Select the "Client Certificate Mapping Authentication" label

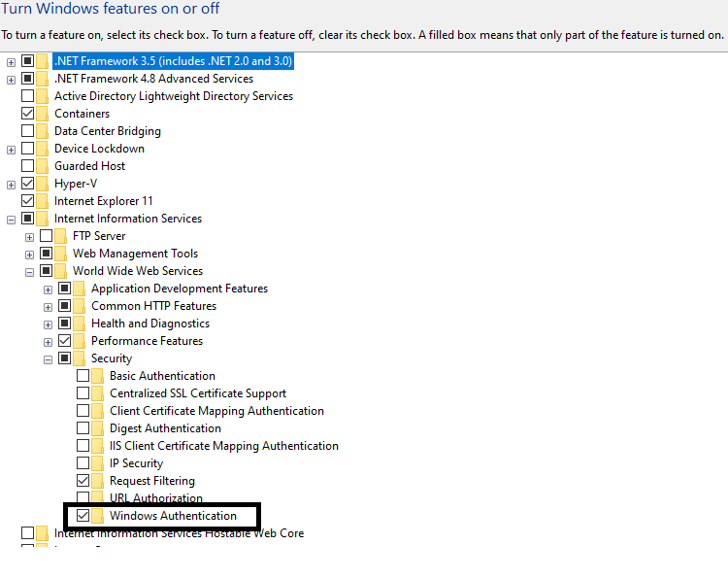pyautogui.click(x=216, y=411)
